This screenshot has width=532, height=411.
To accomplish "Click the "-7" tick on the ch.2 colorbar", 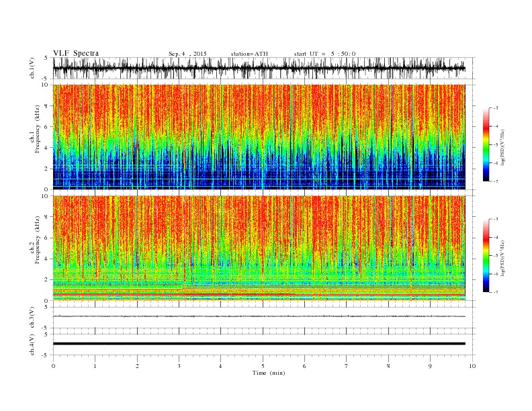I will tap(495, 292).
